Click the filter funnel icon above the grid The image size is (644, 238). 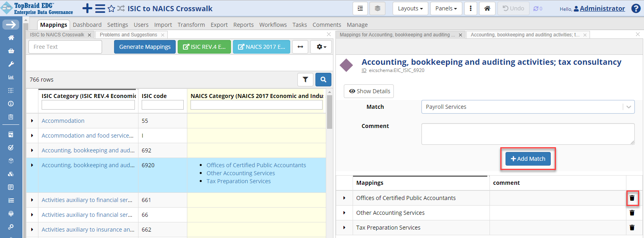point(305,80)
